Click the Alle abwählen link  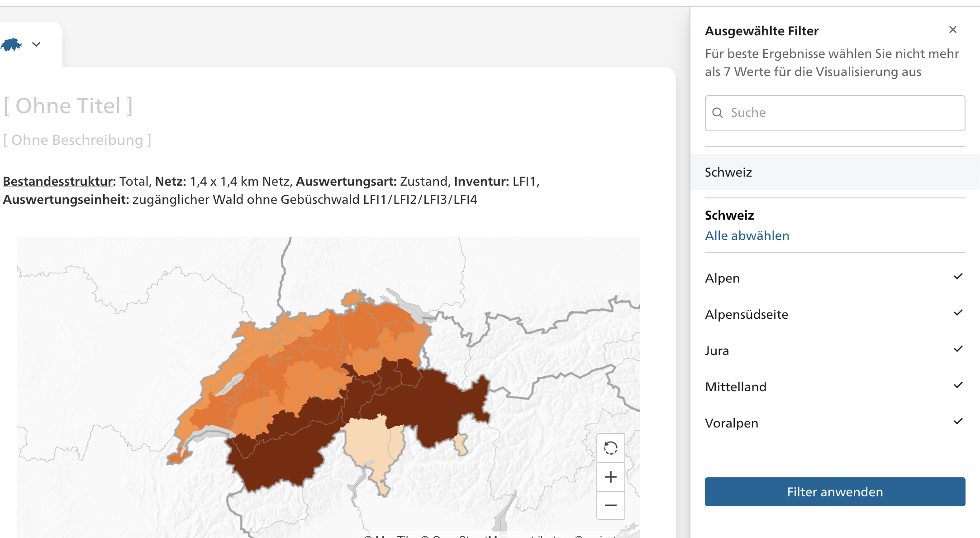(747, 235)
